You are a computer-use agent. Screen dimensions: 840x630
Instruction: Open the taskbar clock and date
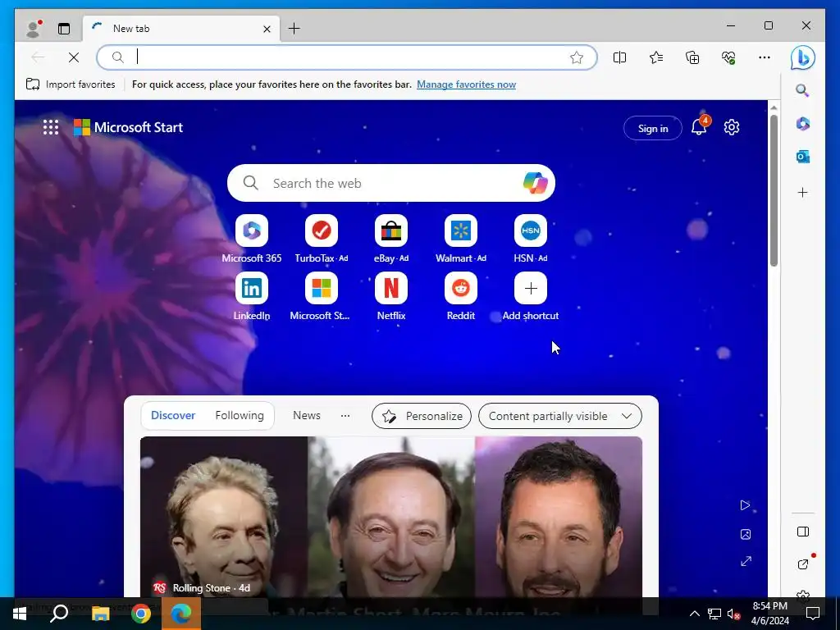point(769,614)
